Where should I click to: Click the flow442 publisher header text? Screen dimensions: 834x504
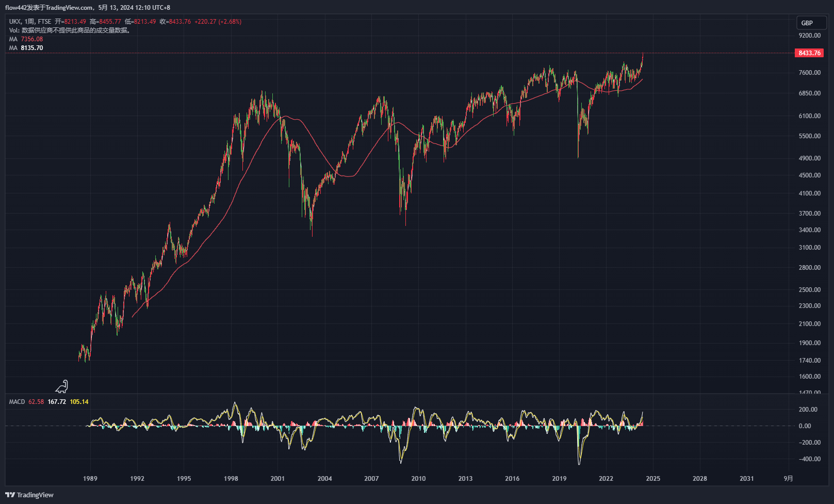pyautogui.click(x=88, y=8)
